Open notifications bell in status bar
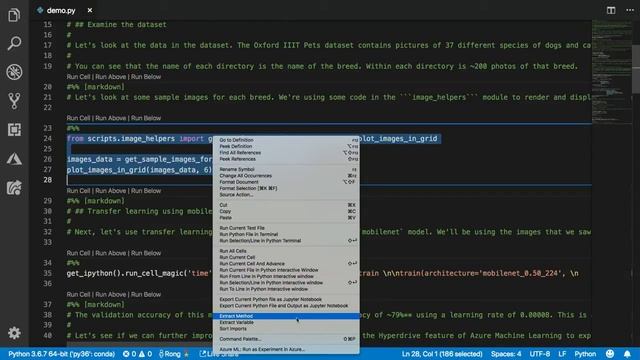 (627, 354)
